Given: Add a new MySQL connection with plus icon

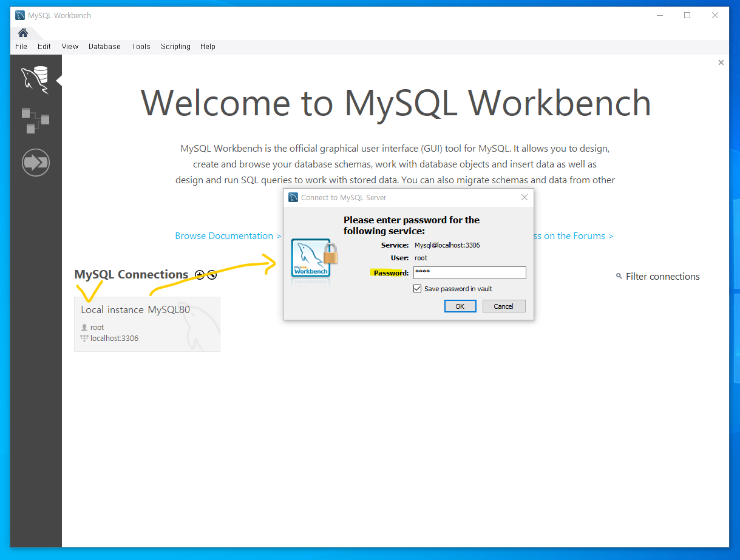Looking at the screenshot, I should pyautogui.click(x=200, y=275).
